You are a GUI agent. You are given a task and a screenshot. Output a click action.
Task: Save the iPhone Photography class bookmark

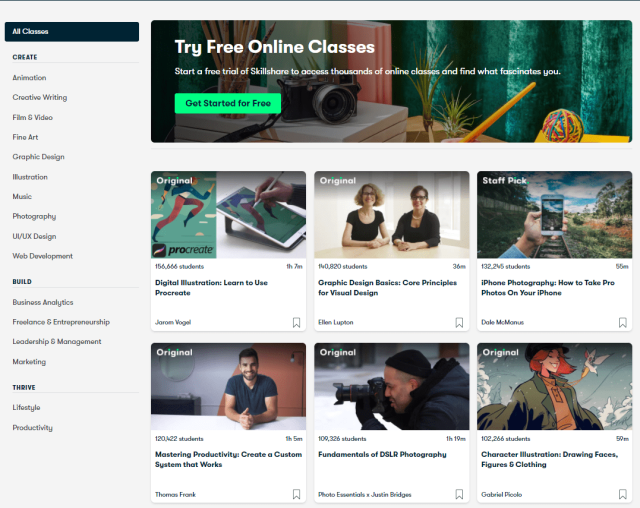pos(622,323)
